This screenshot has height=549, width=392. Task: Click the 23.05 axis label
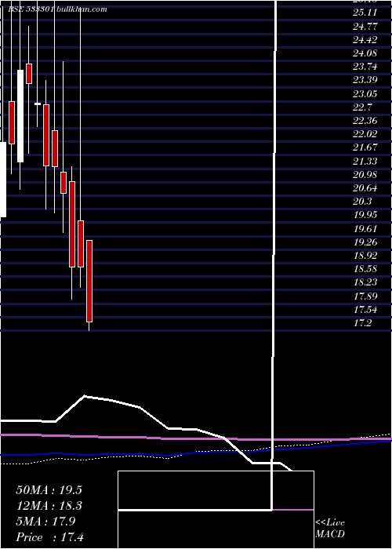pos(365,94)
